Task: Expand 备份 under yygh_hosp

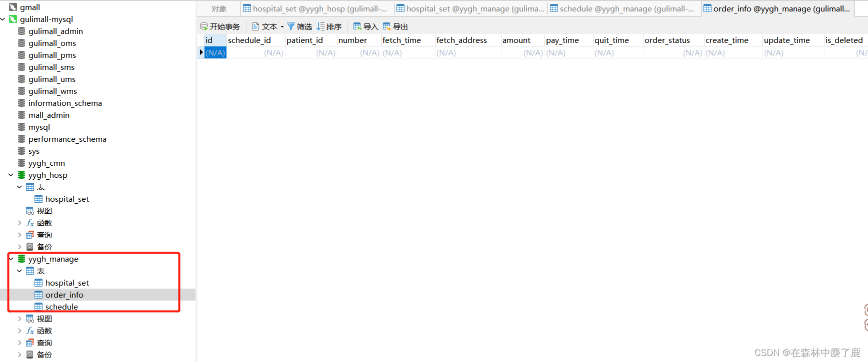Action: coord(19,247)
